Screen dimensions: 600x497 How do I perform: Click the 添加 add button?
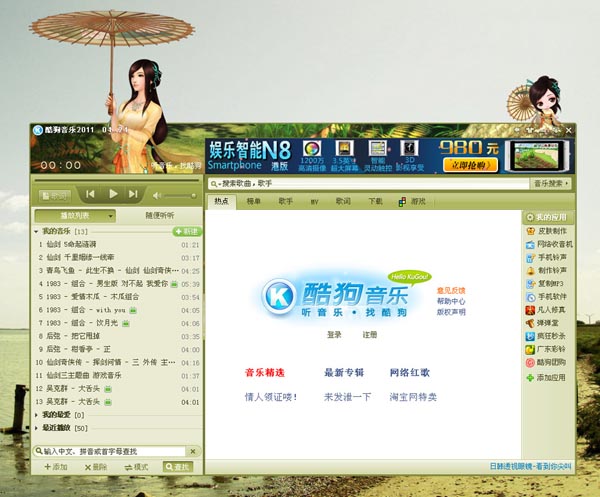[x=56, y=467]
